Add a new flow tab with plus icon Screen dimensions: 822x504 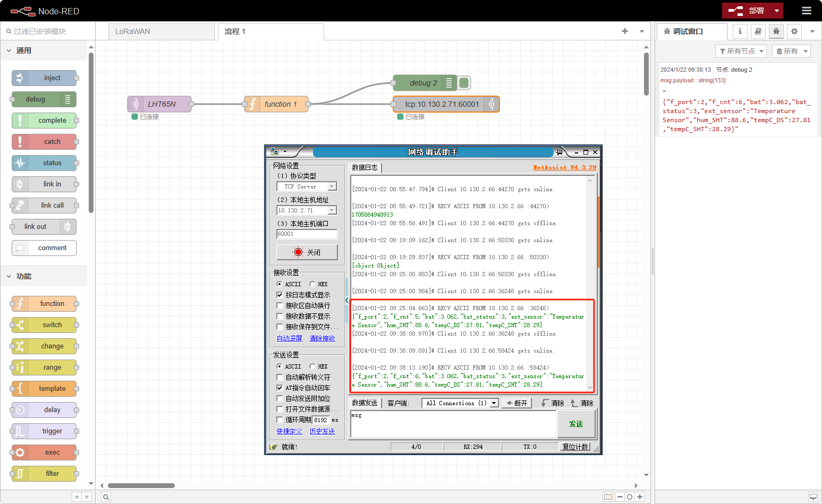[x=625, y=31]
